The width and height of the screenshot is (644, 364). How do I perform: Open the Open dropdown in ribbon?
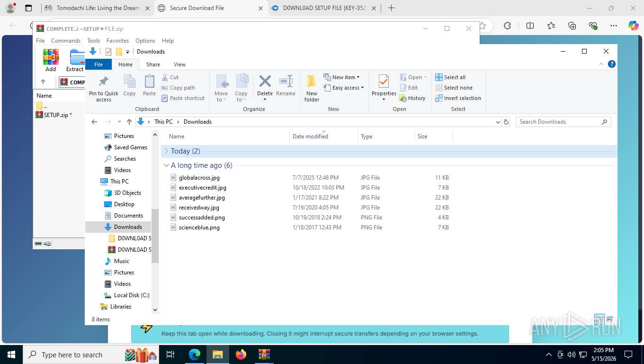click(413, 77)
